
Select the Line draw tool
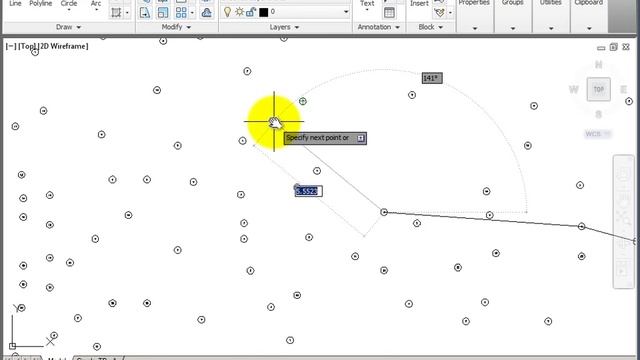click(15, 4)
